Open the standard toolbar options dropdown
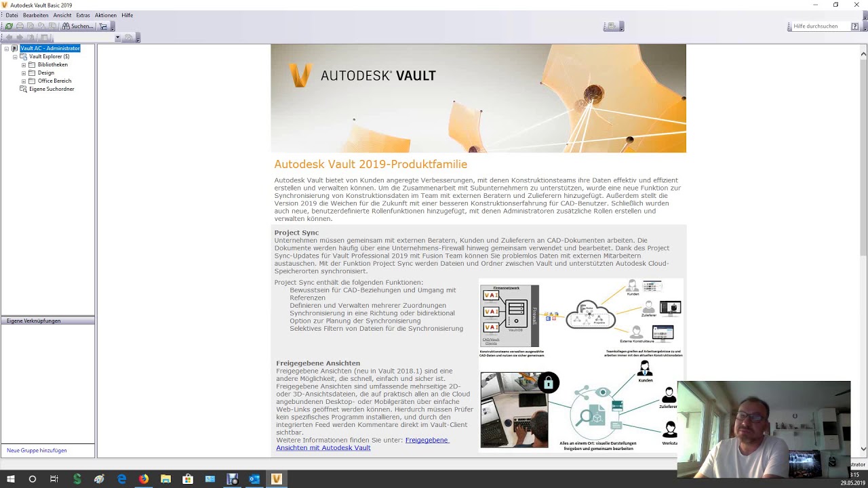 (x=113, y=27)
